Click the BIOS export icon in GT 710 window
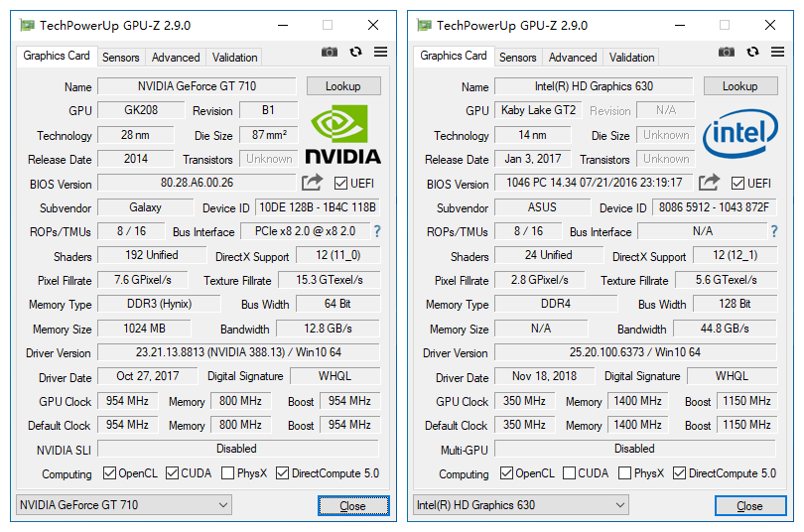804x532 pixels. (312, 182)
